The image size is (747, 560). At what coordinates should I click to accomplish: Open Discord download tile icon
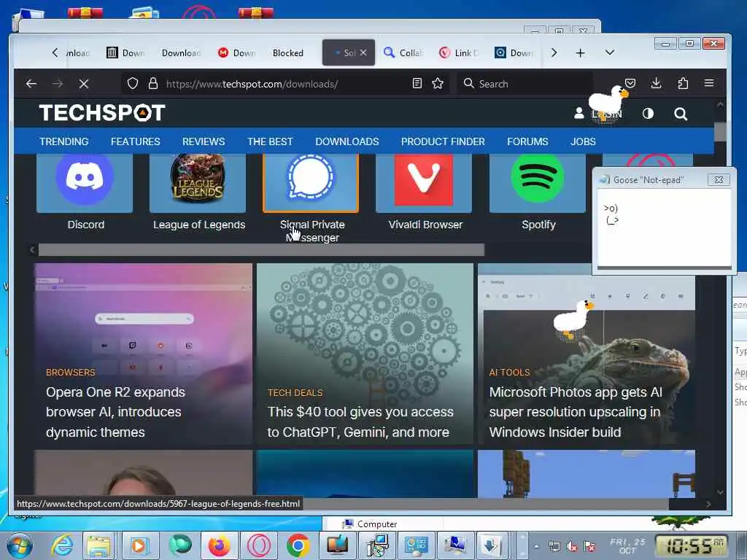click(x=85, y=183)
